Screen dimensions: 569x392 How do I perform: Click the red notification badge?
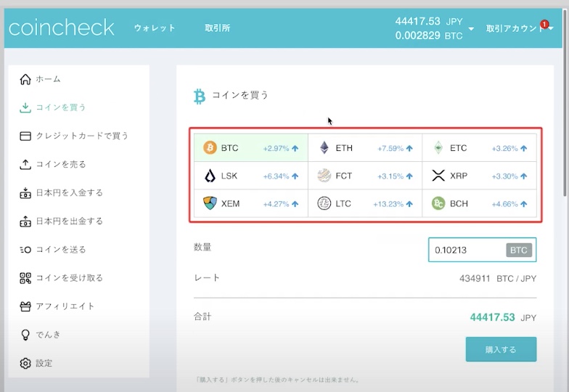[x=544, y=24]
